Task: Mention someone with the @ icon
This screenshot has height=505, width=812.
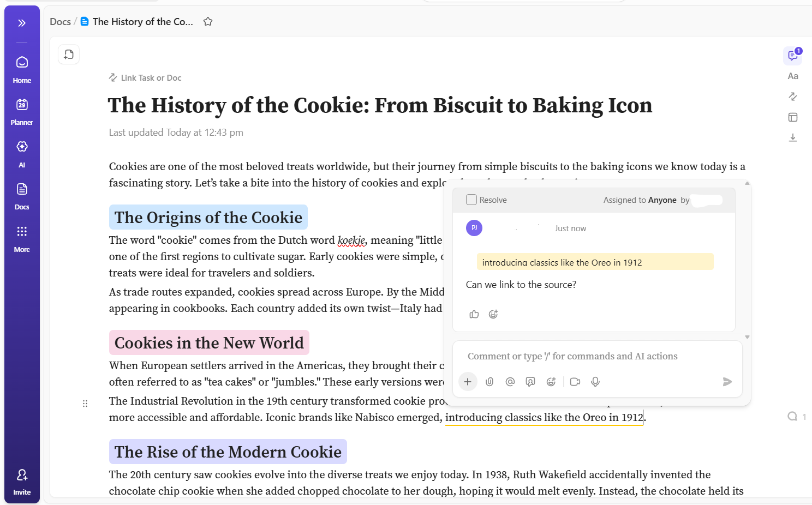Action: [x=510, y=382]
